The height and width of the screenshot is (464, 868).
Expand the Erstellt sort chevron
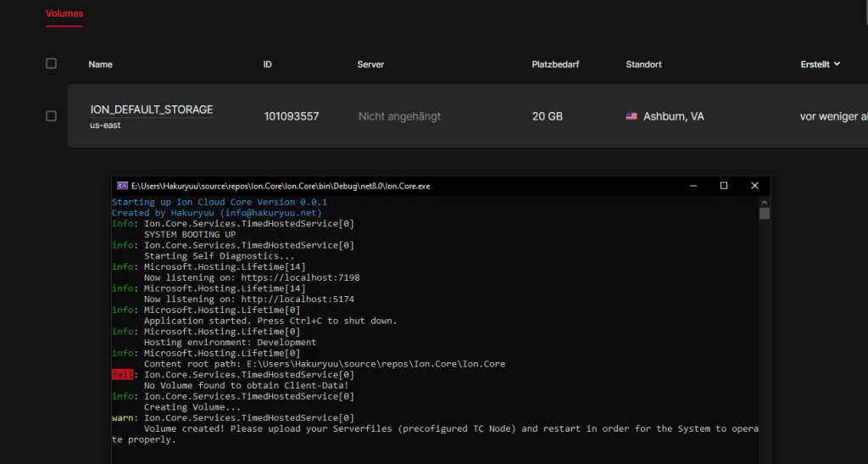click(x=837, y=64)
